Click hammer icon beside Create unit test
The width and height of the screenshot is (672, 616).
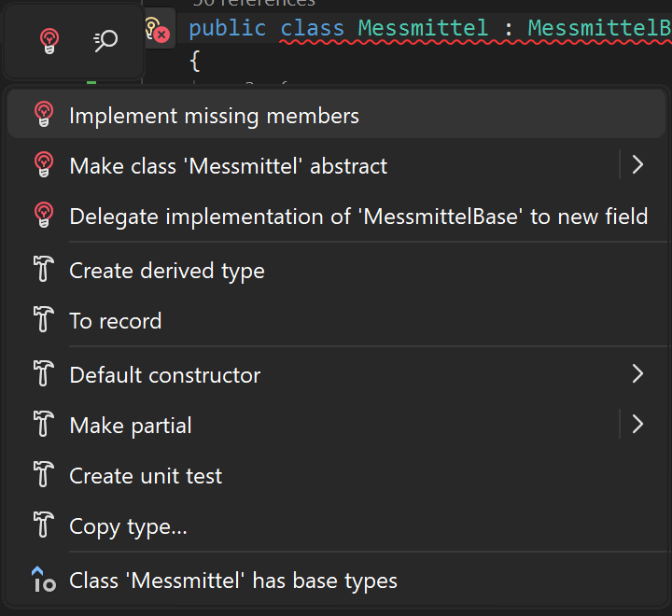pos(43,474)
